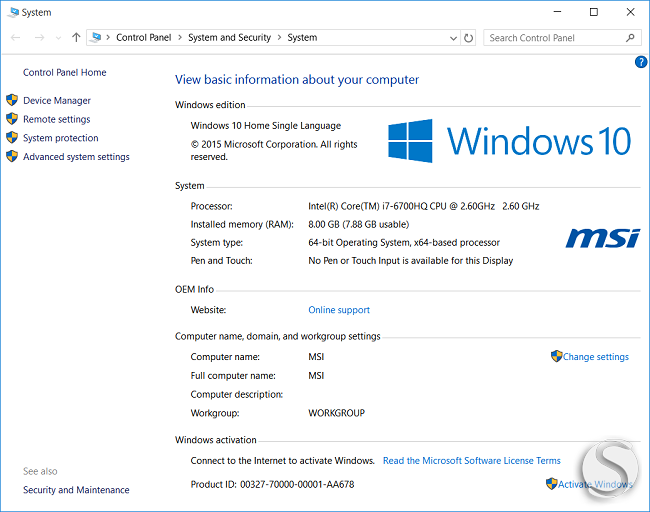Image resolution: width=650 pixels, height=512 pixels.
Task: Open Device Manager link
Action: point(57,101)
